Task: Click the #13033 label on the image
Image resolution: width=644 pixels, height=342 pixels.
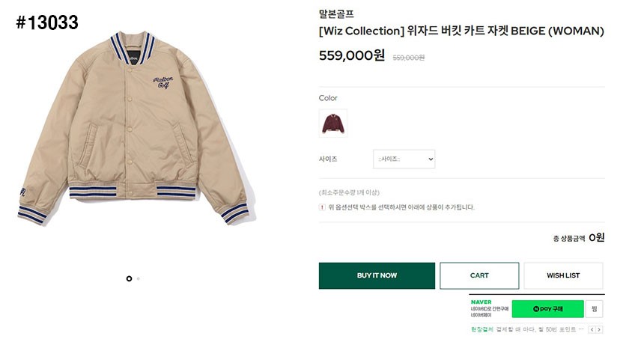Action: [46, 22]
